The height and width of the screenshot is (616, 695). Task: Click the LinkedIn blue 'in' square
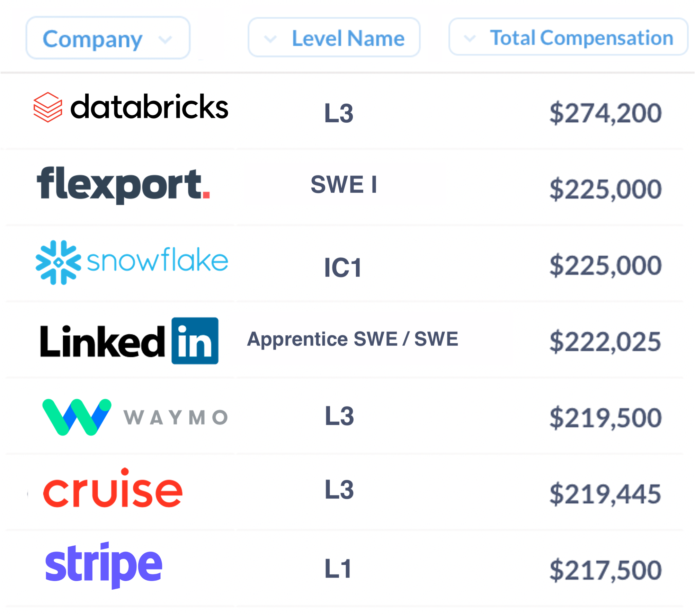click(x=195, y=341)
